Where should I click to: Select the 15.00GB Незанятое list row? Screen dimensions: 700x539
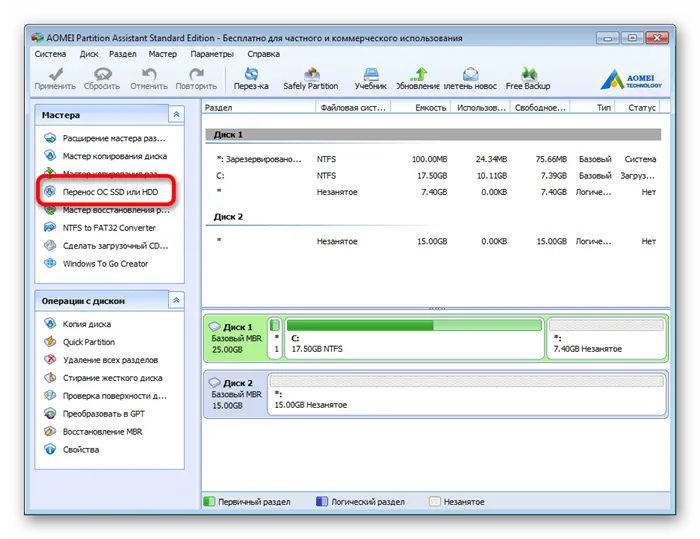(433, 241)
